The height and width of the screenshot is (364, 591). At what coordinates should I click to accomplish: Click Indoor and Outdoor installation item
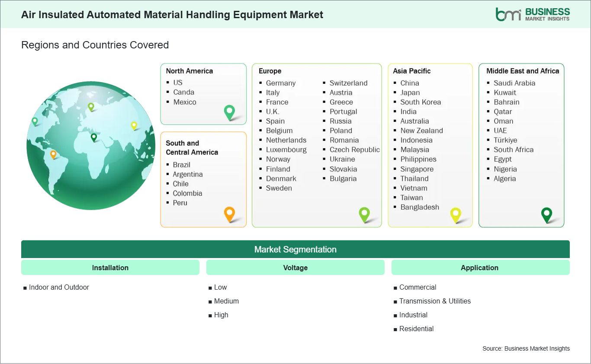59,287
